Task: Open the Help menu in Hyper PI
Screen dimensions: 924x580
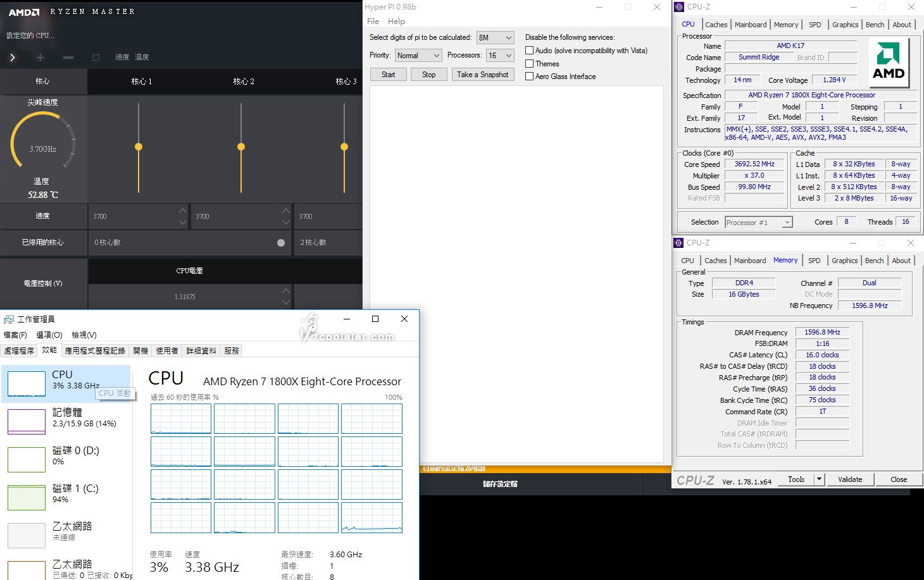Action: (396, 22)
